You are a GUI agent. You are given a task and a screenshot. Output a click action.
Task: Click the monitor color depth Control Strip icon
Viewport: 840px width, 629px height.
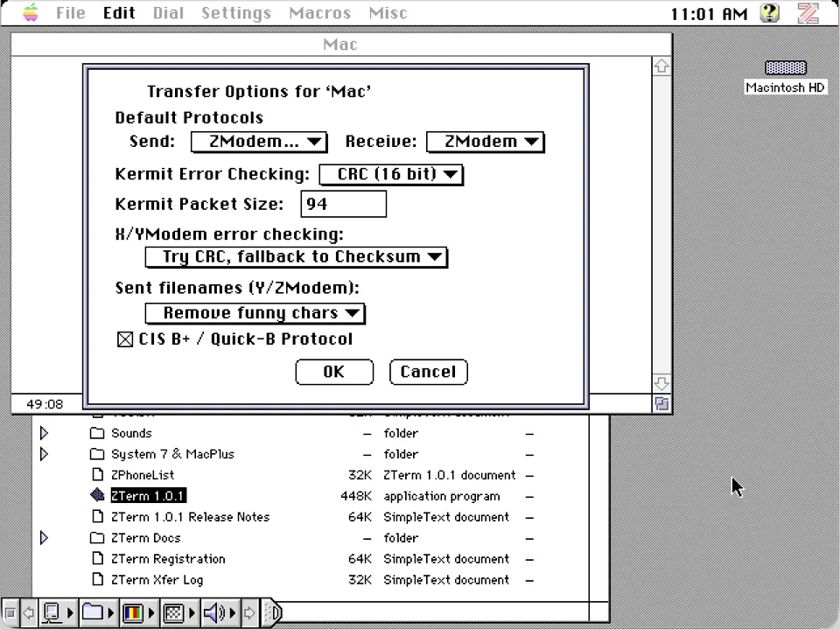click(x=131, y=612)
